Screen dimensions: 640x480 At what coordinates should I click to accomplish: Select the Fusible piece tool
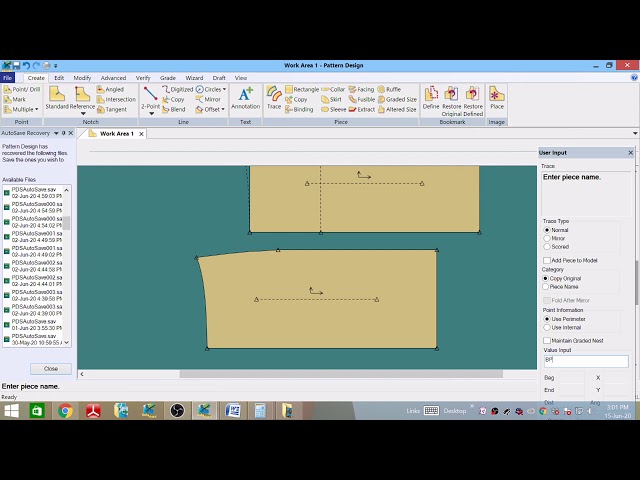[x=362, y=99]
